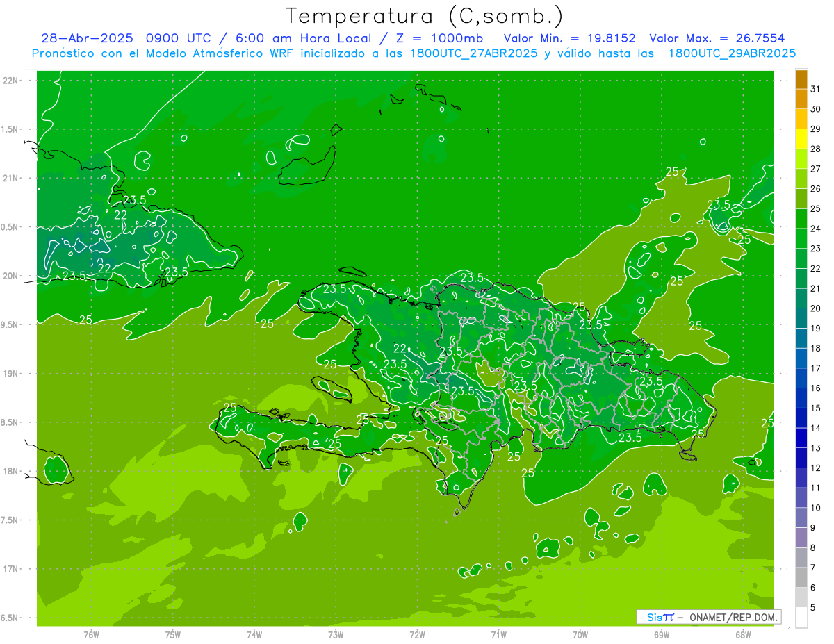Select the date text "28-Abr-2025"
834x644 pixels.
[87, 38]
